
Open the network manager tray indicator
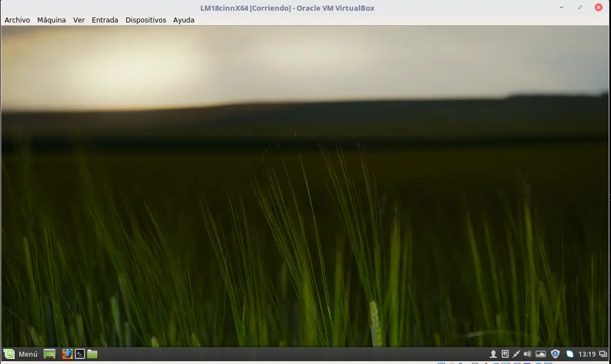[x=569, y=354]
